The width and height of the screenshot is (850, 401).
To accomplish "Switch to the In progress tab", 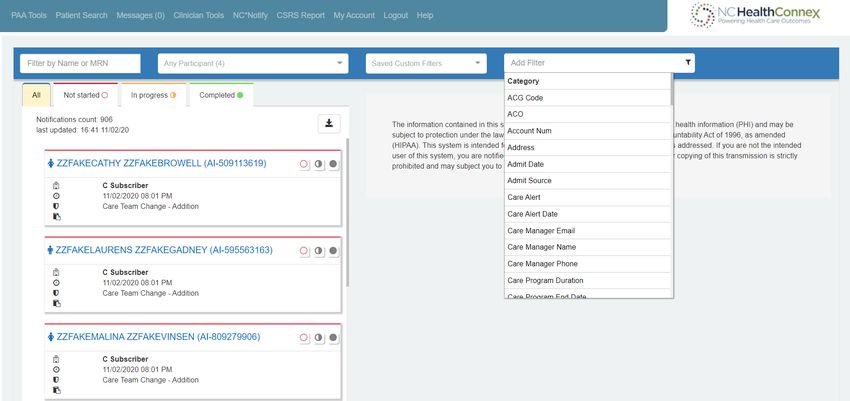I will pyautogui.click(x=153, y=95).
